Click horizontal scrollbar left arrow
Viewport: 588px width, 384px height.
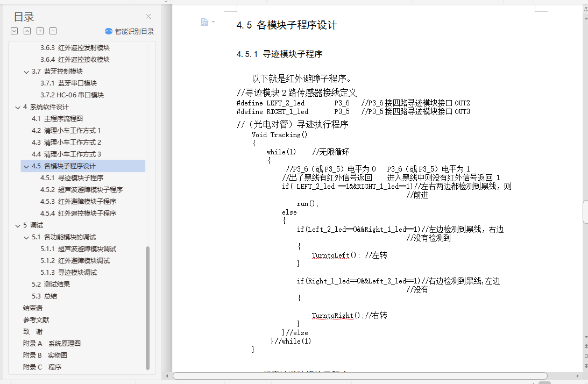tap(167, 376)
